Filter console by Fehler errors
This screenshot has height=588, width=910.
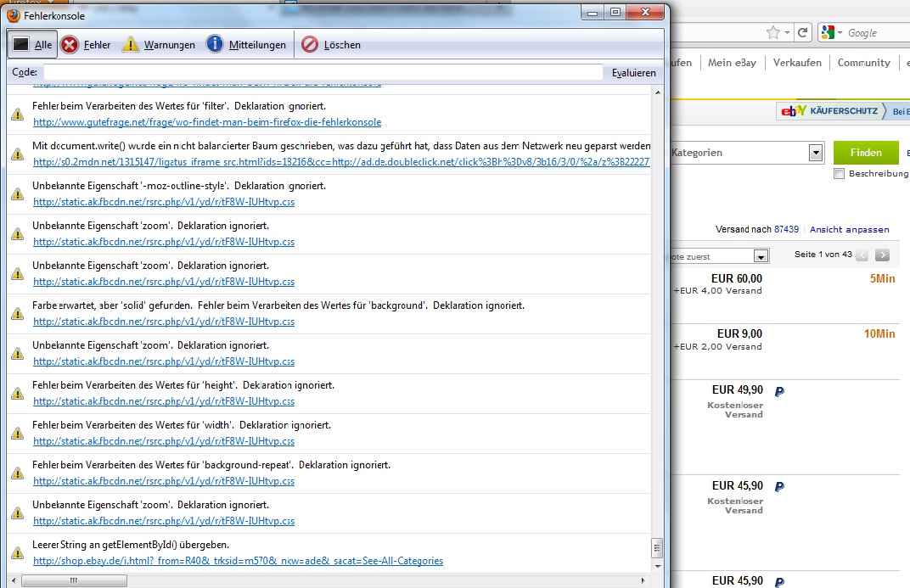point(86,45)
